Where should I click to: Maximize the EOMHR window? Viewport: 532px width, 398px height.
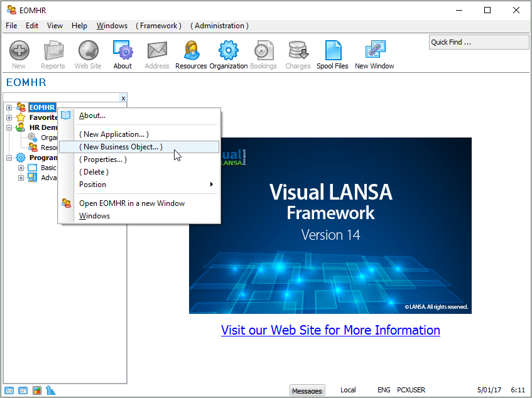point(487,10)
